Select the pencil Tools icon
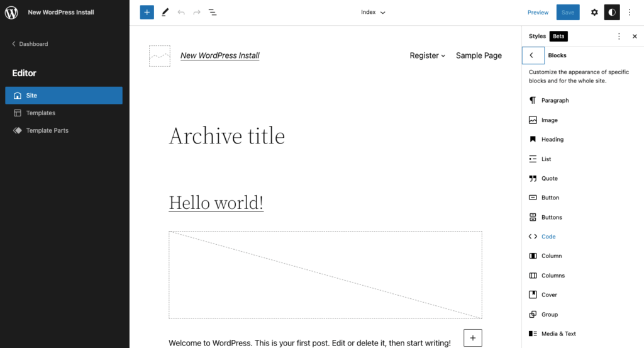This screenshot has width=644, height=348. tap(165, 13)
